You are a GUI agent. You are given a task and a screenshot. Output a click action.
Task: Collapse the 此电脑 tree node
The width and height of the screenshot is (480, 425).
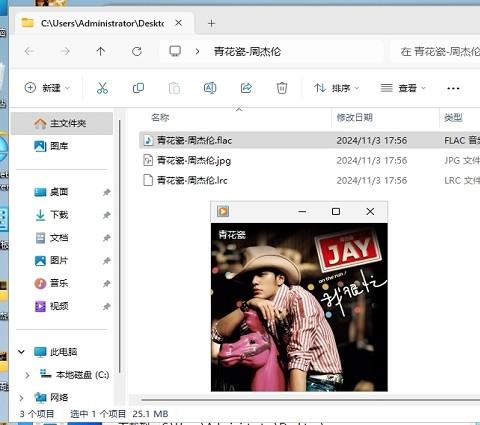(x=21, y=352)
